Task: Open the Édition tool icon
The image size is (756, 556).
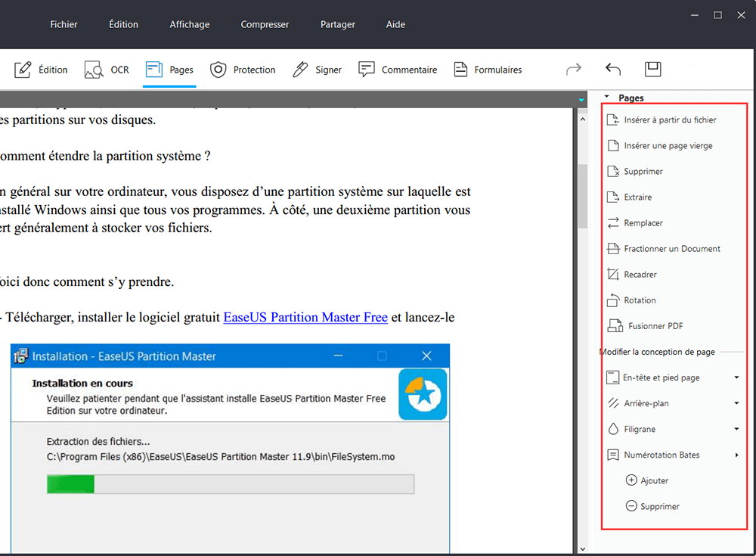Action: pyautogui.click(x=23, y=70)
